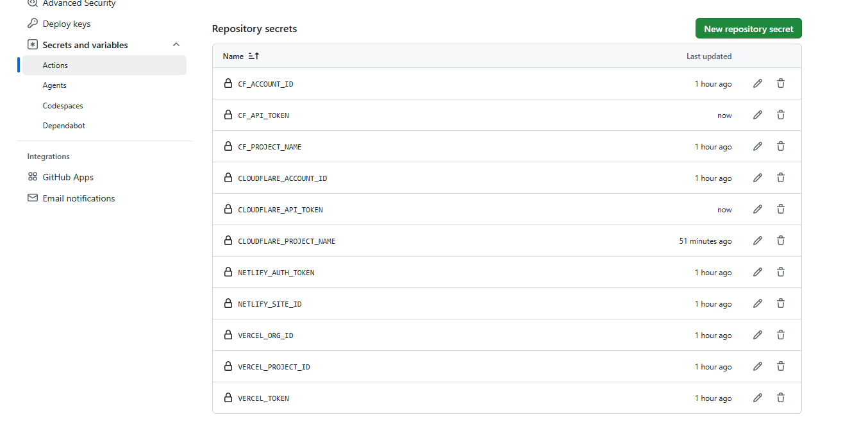
Task: Click the Repository secrets heading
Action: click(x=255, y=29)
